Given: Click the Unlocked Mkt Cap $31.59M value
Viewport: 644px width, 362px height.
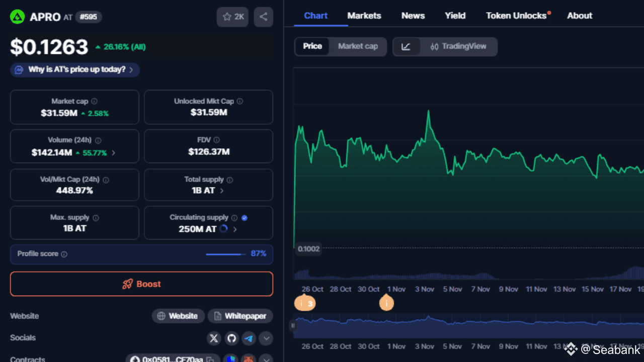Looking at the screenshot, I should [x=209, y=112].
